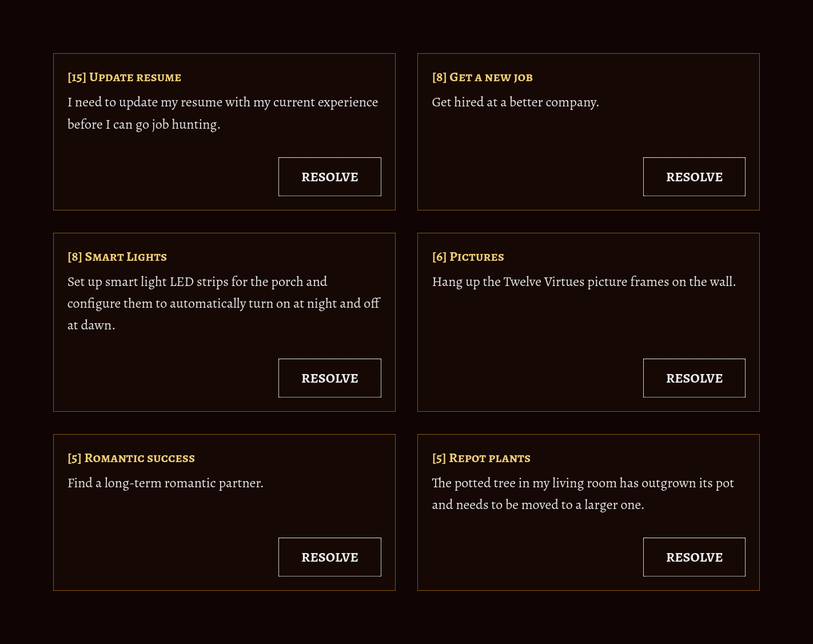The height and width of the screenshot is (644, 813).
Task: Resolve the Pictures task
Action: pyautogui.click(x=694, y=378)
